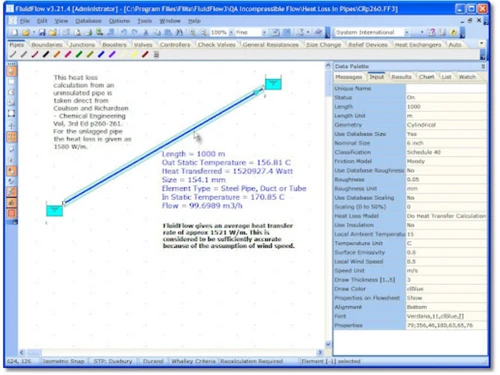
Task: Open the Watch tab in Data Palette
Action: pos(467,77)
